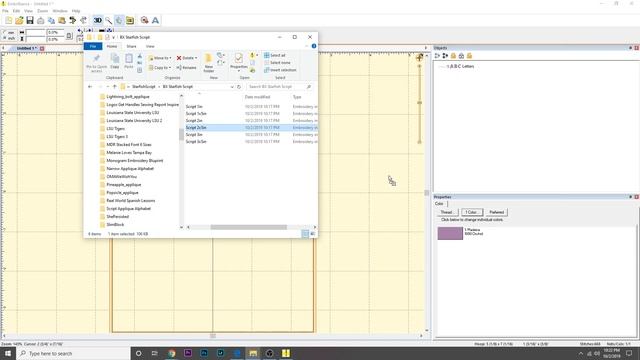Viewport: 640px width, 360px height.
Task: Click the second icon in Objects panel toolbar
Action: 445,56
